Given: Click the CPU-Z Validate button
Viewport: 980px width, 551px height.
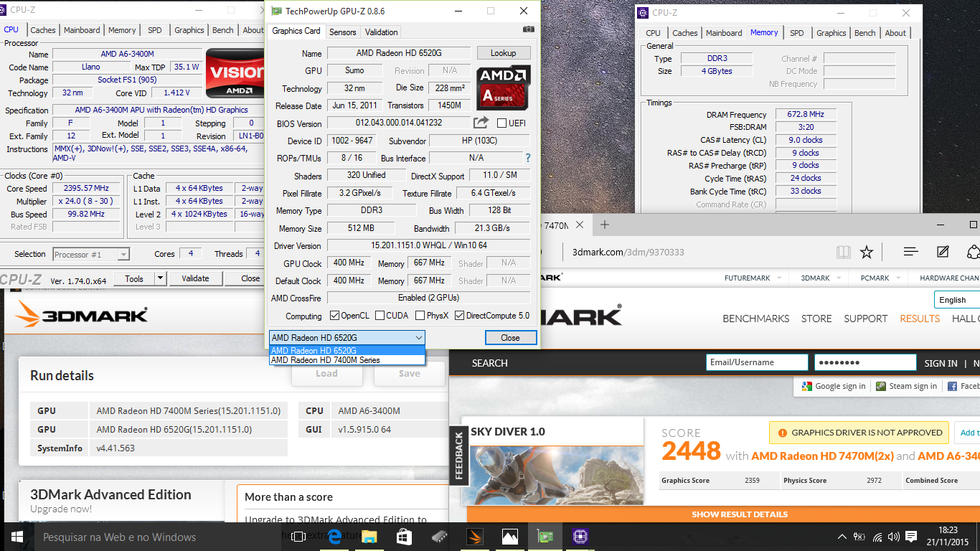Looking at the screenshot, I should pyautogui.click(x=195, y=278).
